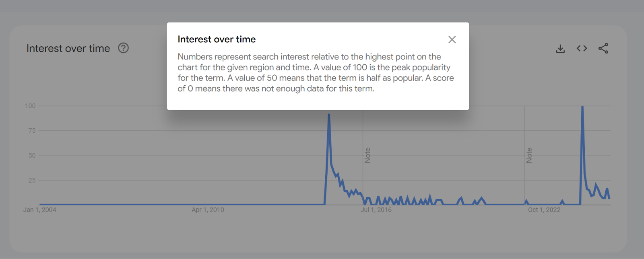The width and height of the screenshot is (644, 259).
Task: Click the chart peak reaching 100
Action: pyautogui.click(x=582, y=107)
